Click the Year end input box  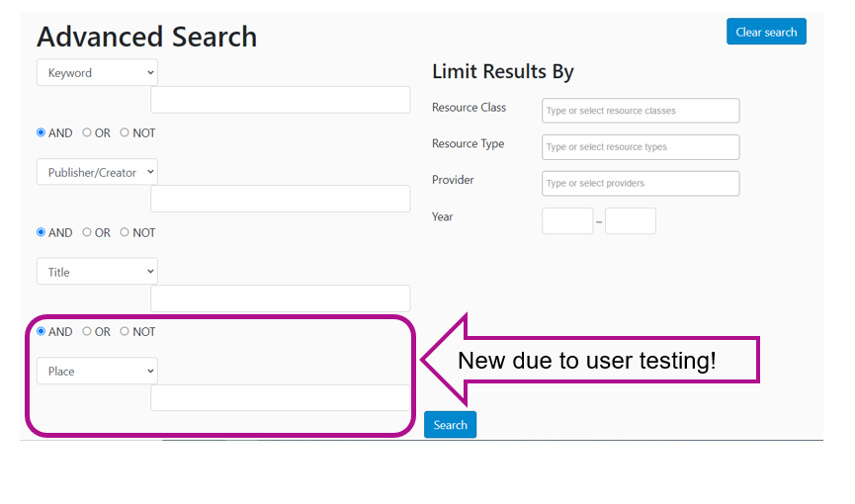631,221
